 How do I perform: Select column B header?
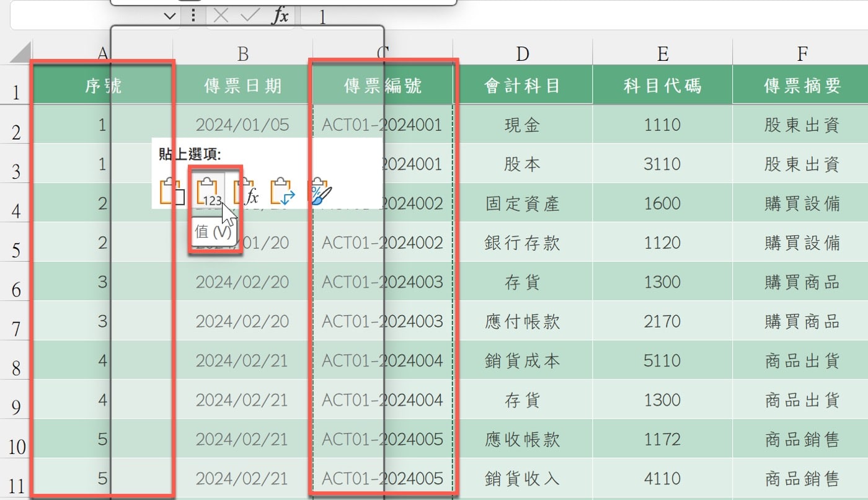pos(243,53)
